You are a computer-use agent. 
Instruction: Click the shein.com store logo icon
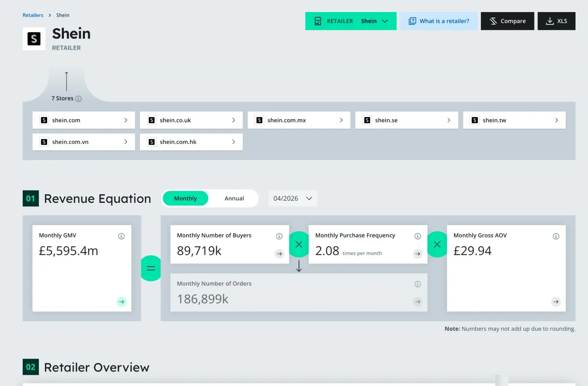(44, 120)
